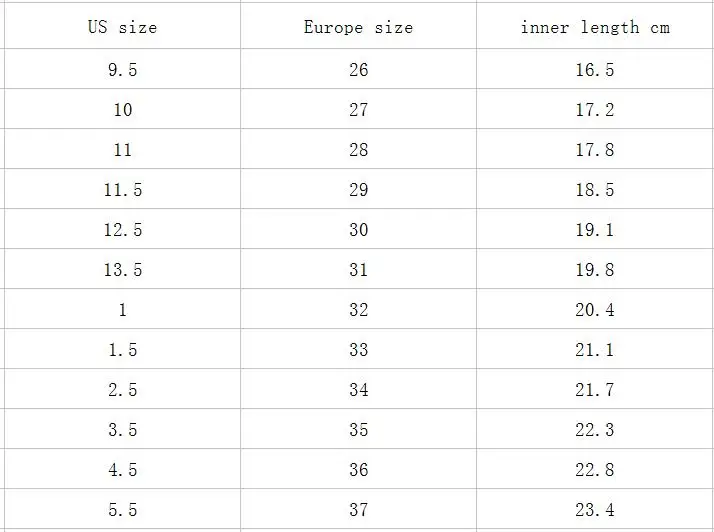Click the inner length 17.2 cell

595,109
